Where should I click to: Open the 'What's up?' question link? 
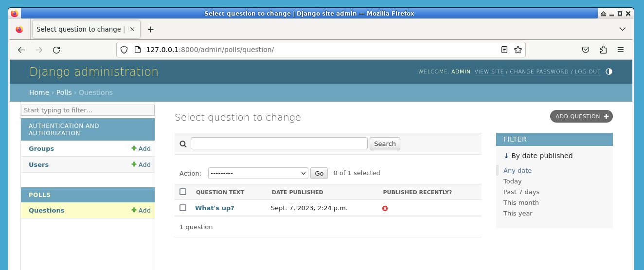tap(215, 208)
